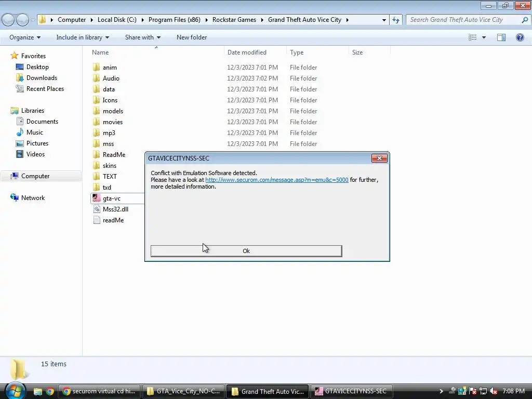Refresh the folder via address bar button
This screenshot has width=532, height=399.
click(395, 20)
